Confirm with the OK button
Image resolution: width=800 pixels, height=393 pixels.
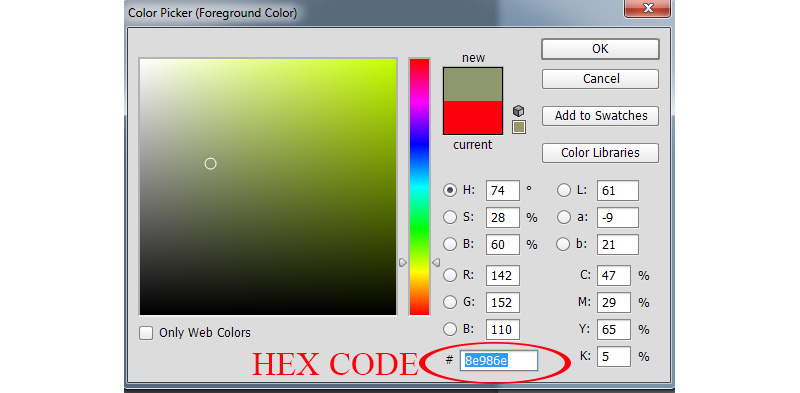coord(600,49)
